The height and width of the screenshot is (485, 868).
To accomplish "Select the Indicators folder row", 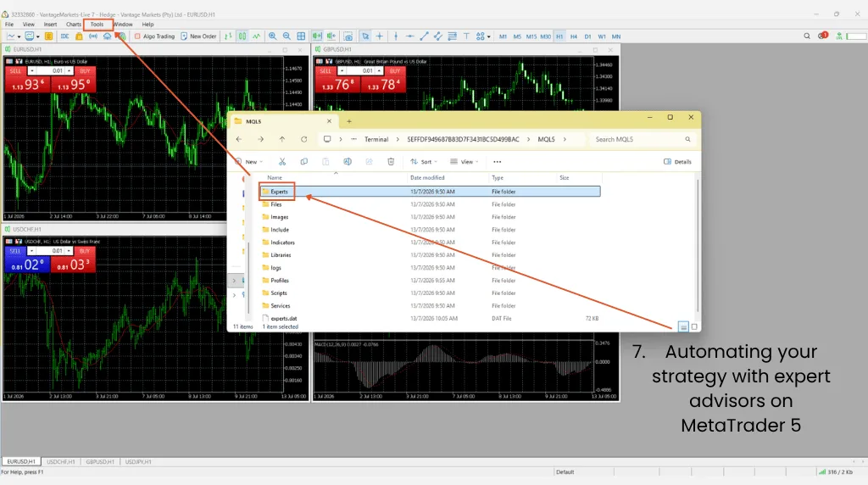I will pos(430,242).
